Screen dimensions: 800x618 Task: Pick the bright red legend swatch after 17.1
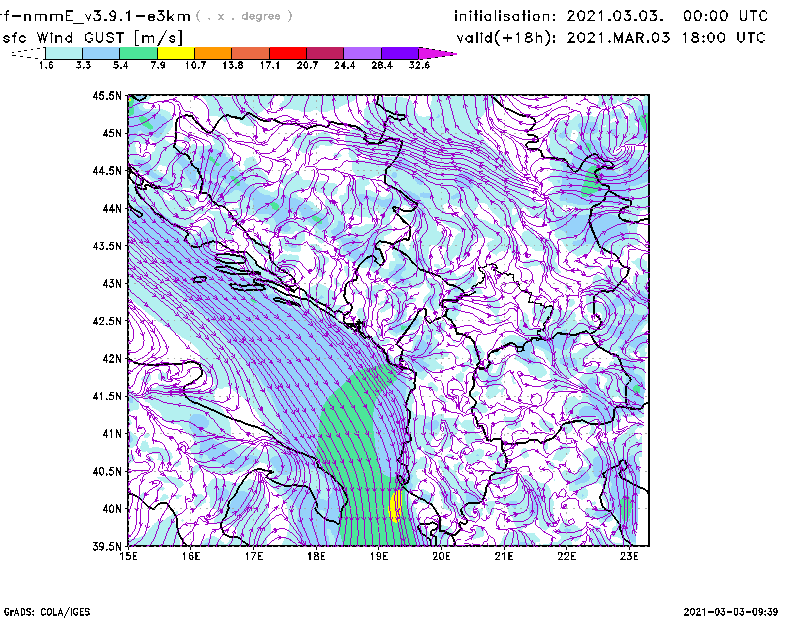288,53
